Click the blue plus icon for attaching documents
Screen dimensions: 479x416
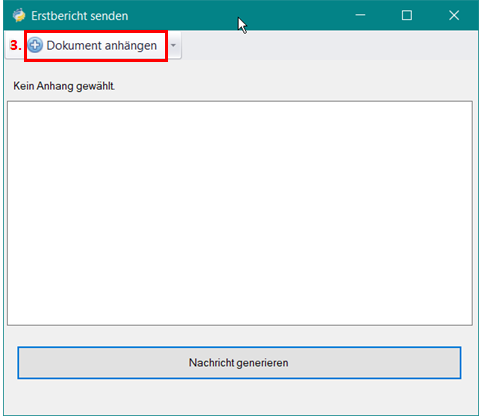pos(35,45)
